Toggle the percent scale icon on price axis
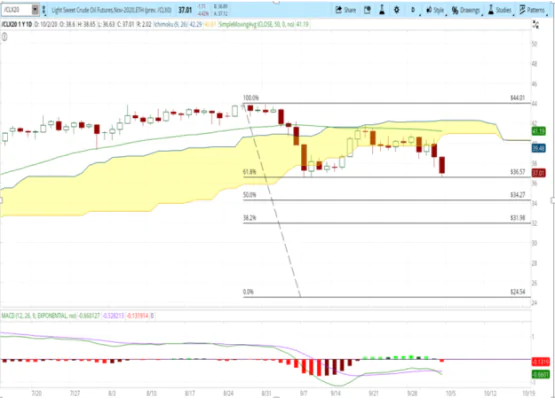555x400 pixels. [x=536, y=25]
